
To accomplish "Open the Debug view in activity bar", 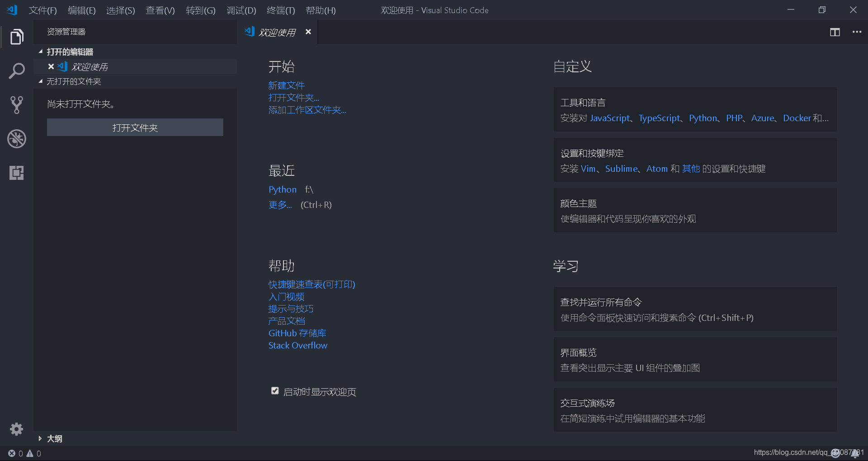I will pos(17,139).
